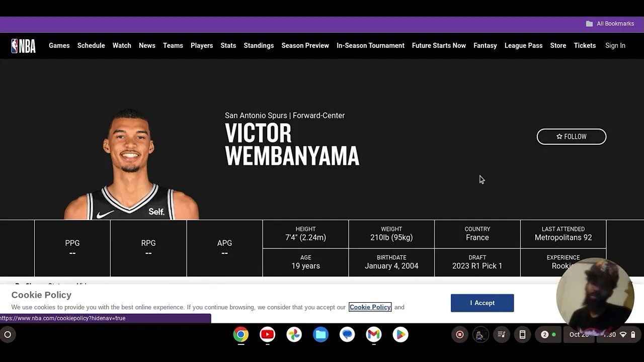Stop the screen recording
The height and width of the screenshot is (362, 644).
point(460,334)
